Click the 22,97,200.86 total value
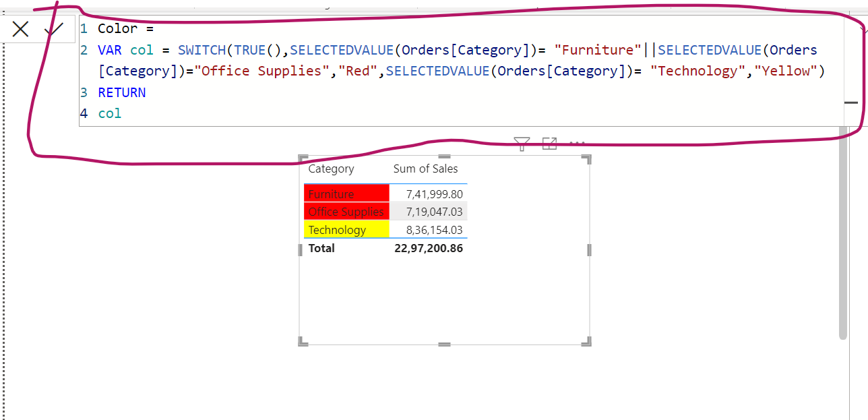The height and width of the screenshot is (420, 868). (x=429, y=248)
